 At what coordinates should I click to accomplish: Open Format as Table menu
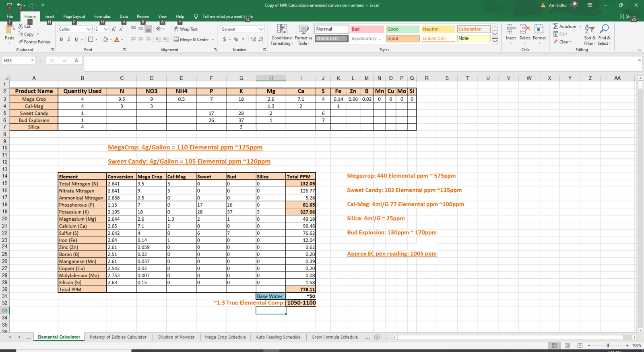303,35
